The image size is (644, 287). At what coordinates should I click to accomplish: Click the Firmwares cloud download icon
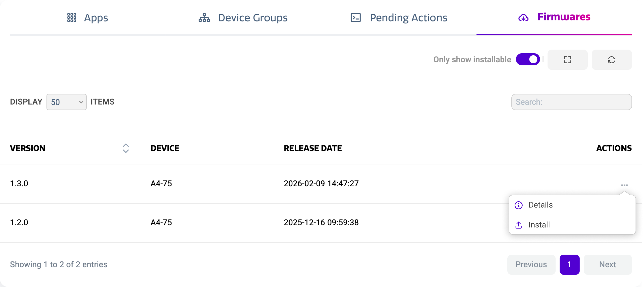(523, 18)
